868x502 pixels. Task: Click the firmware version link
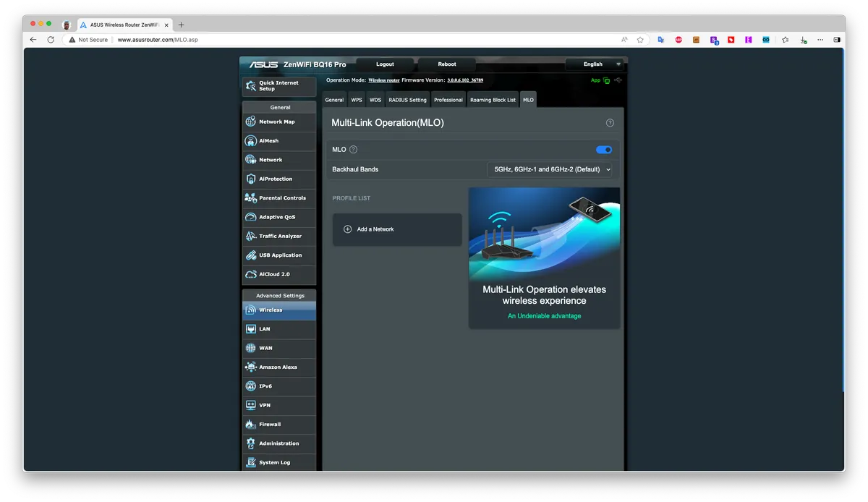pyautogui.click(x=465, y=80)
